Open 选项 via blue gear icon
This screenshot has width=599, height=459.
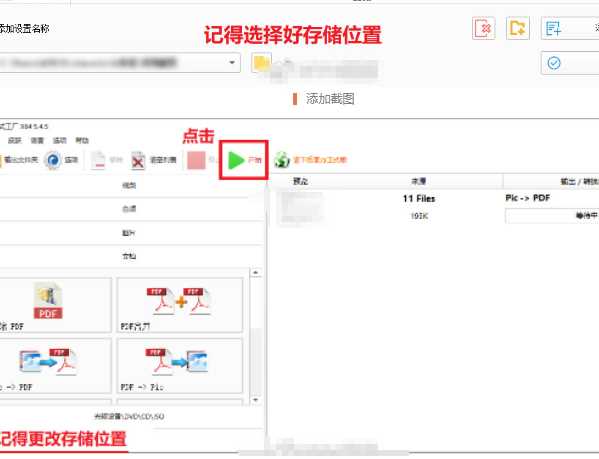point(53,160)
